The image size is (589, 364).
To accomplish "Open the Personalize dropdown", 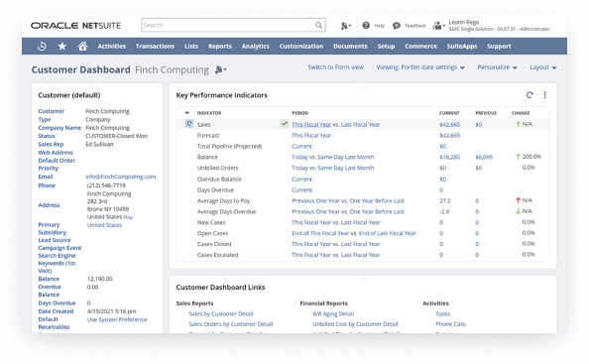I will (x=497, y=67).
